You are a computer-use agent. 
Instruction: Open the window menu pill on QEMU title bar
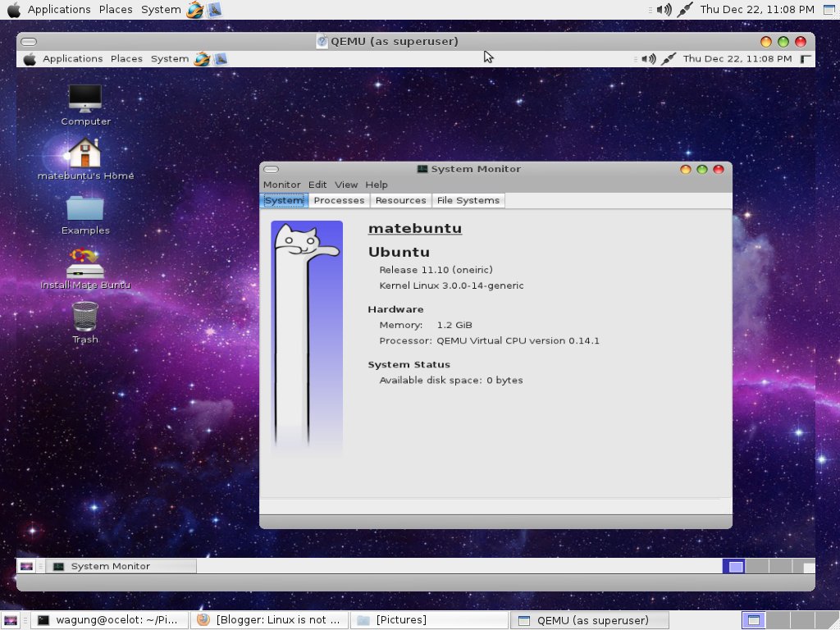click(x=29, y=42)
